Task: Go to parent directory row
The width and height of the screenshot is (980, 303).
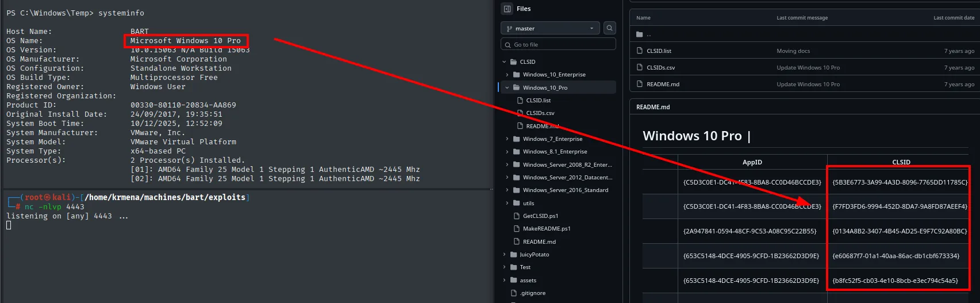Action: pos(805,34)
